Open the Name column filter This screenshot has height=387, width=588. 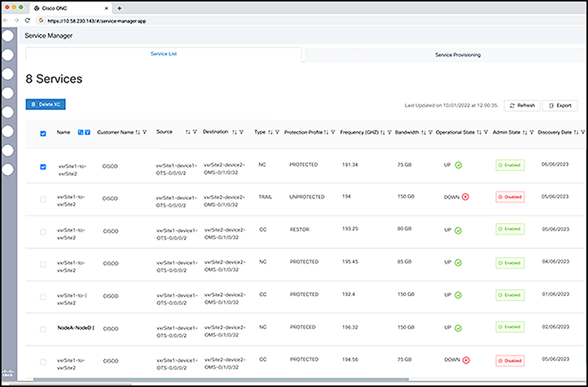pyautogui.click(x=87, y=132)
